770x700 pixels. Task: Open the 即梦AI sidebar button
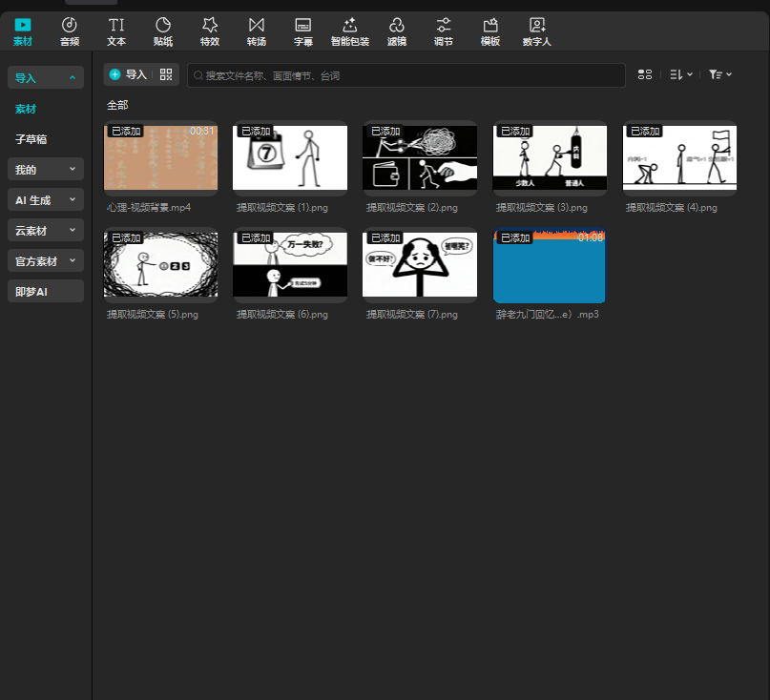click(x=46, y=292)
